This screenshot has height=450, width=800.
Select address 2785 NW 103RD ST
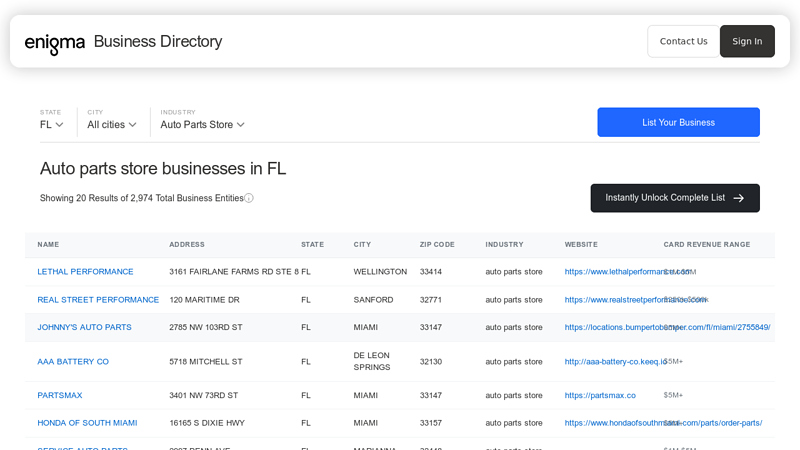coord(206,327)
